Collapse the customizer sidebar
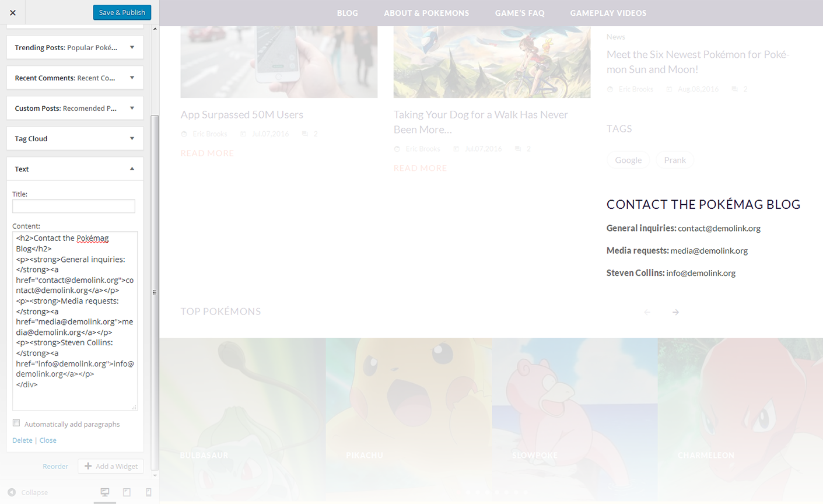This screenshot has height=504, width=823. (x=28, y=492)
